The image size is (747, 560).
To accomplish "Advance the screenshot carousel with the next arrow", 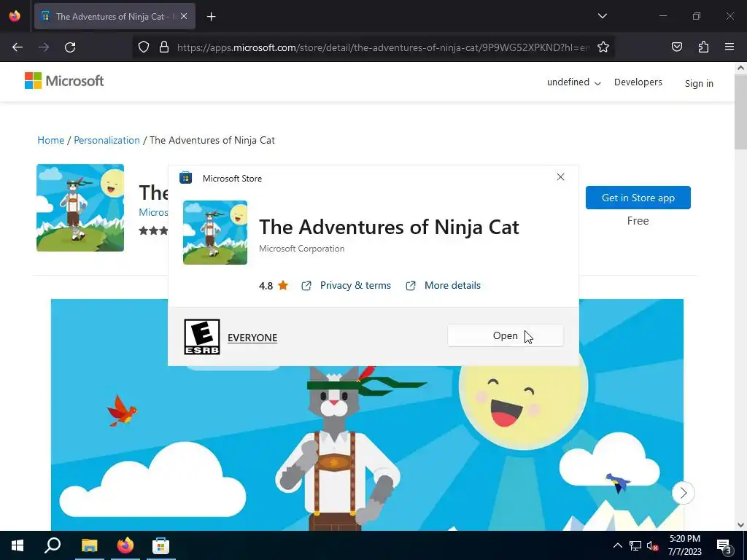I will point(683,493).
